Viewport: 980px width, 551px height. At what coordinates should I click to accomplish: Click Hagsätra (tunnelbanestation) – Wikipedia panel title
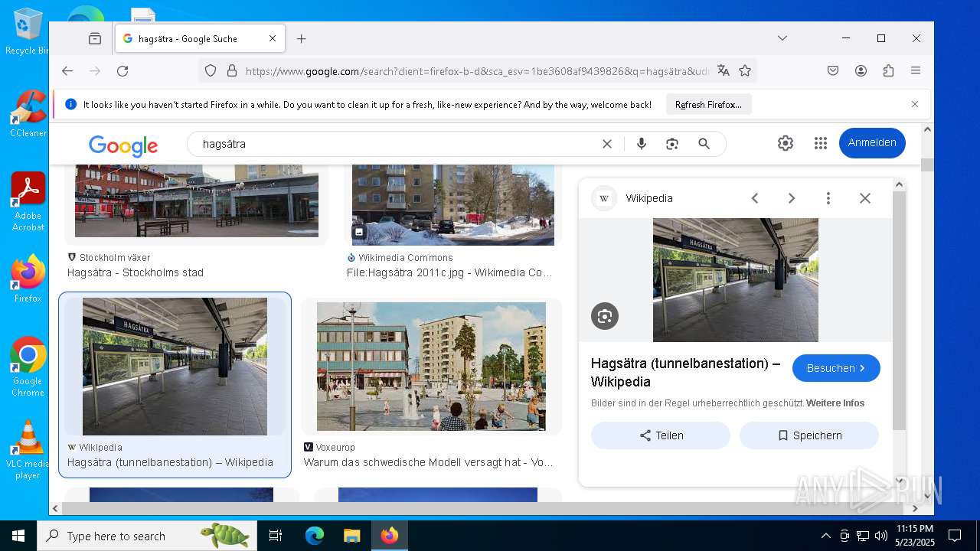point(685,373)
